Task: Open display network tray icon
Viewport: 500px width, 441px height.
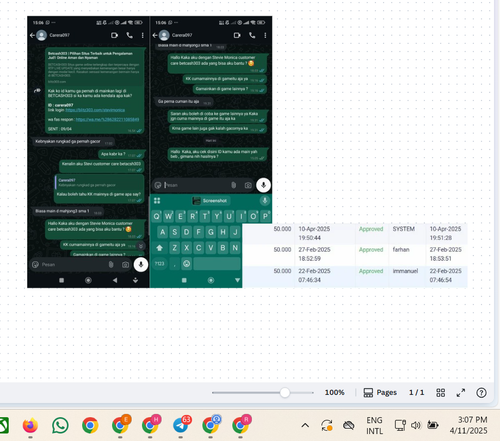Action: 400,425
